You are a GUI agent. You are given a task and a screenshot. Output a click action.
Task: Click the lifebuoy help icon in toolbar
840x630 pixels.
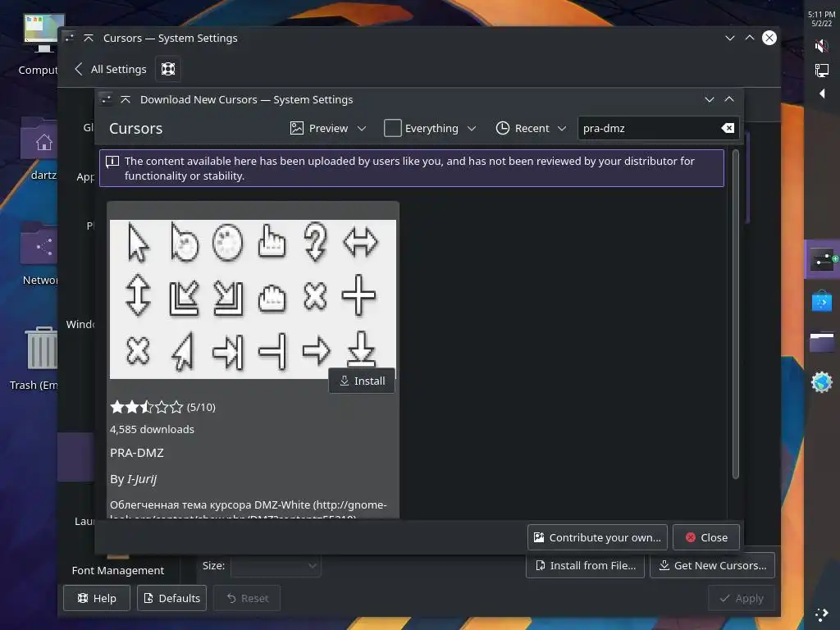[x=168, y=69]
